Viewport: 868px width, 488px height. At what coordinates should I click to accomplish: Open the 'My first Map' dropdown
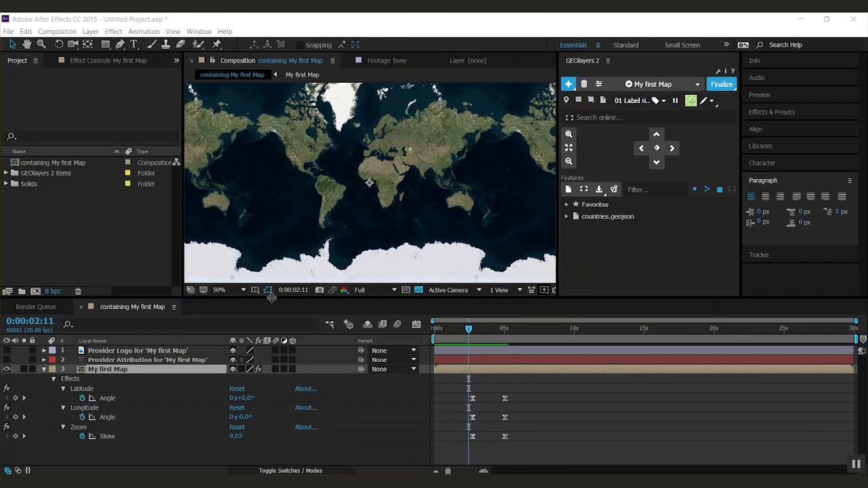click(x=696, y=84)
